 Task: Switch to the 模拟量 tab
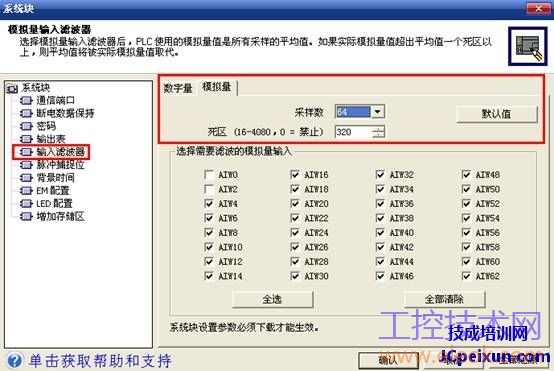(217, 87)
